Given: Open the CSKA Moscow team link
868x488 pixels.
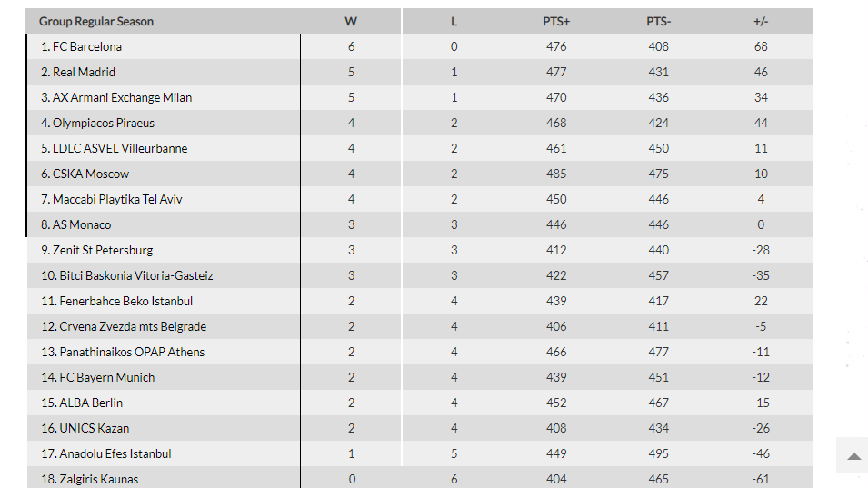Looking at the screenshot, I should 90,174.
